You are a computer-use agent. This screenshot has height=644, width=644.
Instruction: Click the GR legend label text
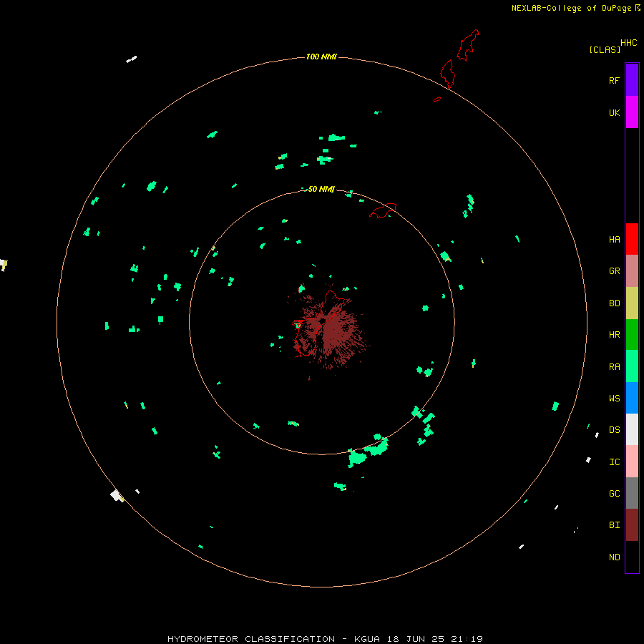point(614,271)
